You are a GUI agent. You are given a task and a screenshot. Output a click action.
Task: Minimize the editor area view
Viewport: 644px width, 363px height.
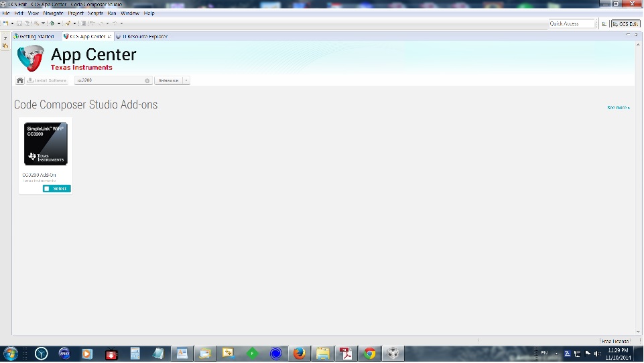[x=628, y=35]
